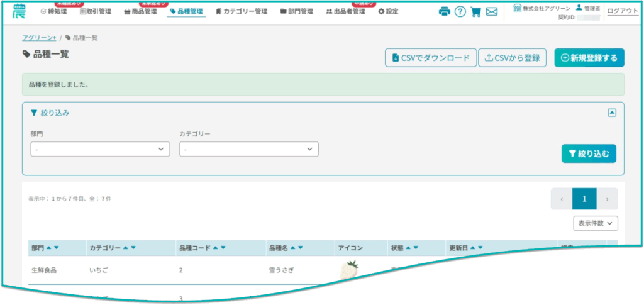Click the 新規登録する button
Image resolution: width=644 pixels, height=305 pixels.
coord(589,58)
